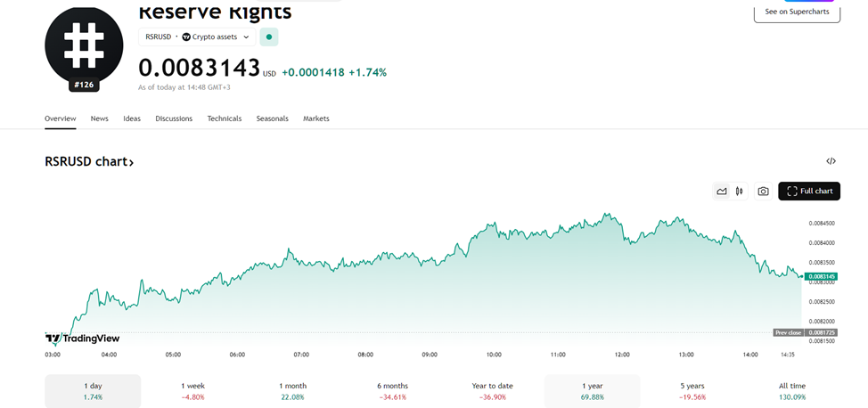868x408 pixels.
Task: Open the Technicals tab
Action: point(225,118)
